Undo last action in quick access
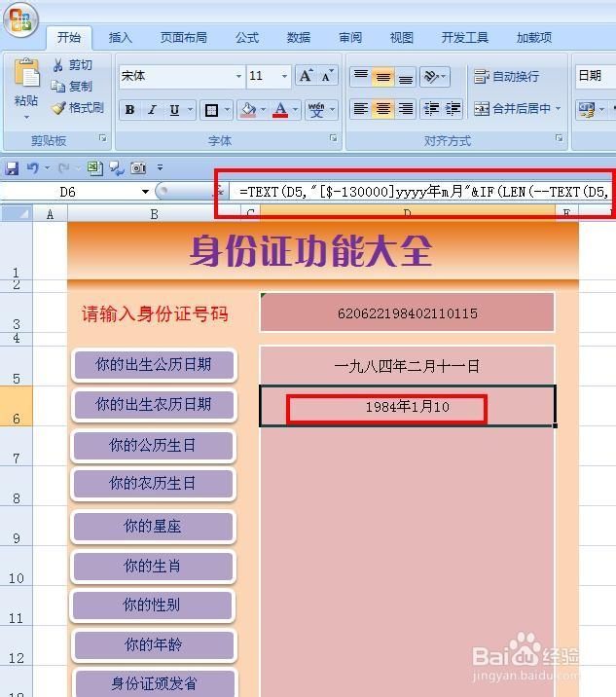 [32, 168]
